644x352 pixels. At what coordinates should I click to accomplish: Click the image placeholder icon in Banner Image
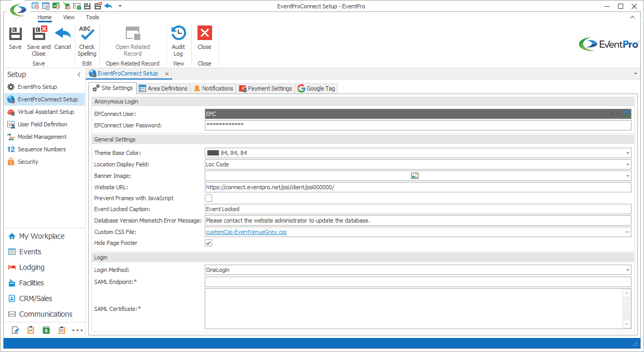click(x=414, y=176)
